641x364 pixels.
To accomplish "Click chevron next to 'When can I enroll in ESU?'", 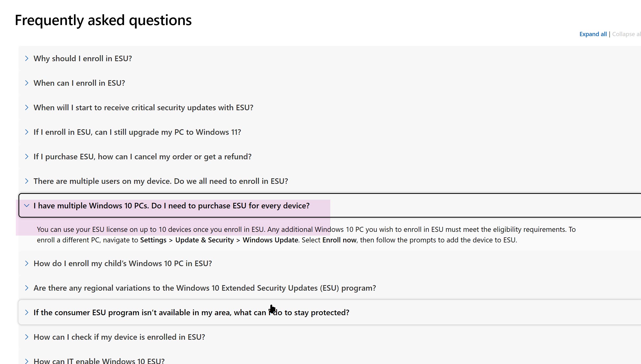I will coord(27,83).
